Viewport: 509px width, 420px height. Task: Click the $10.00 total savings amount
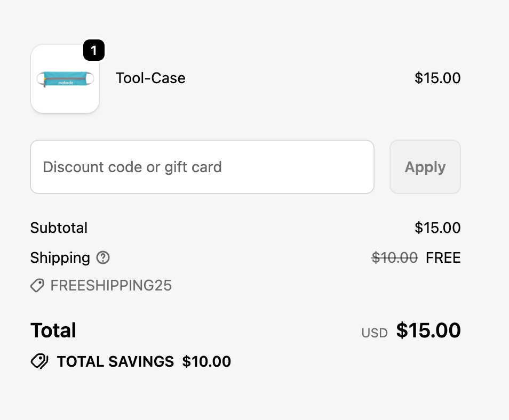(206, 361)
